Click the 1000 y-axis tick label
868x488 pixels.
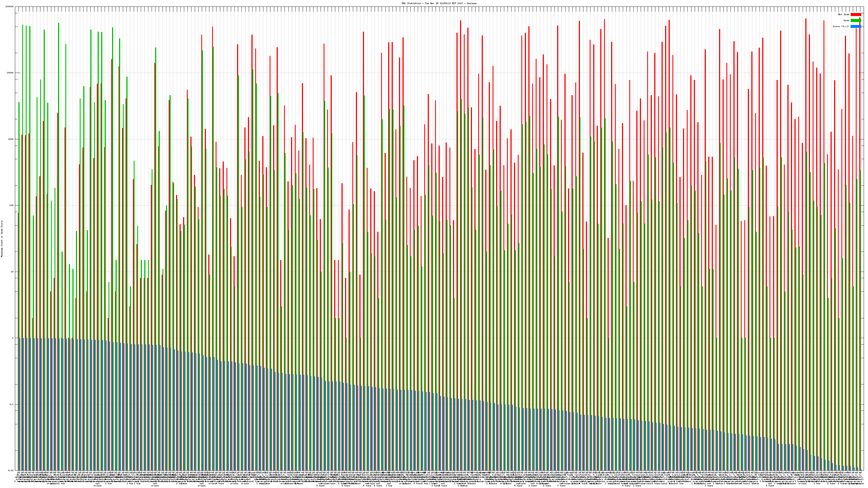[11, 139]
